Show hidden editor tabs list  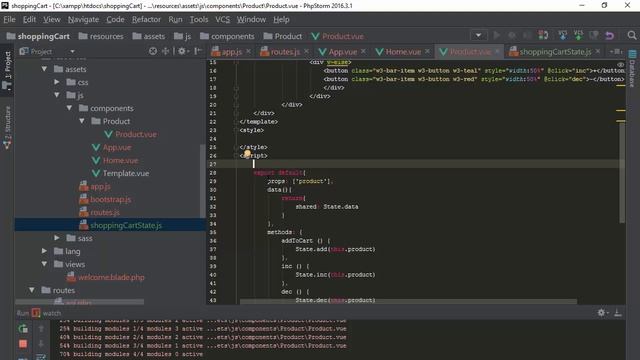pyautogui.click(x=616, y=51)
